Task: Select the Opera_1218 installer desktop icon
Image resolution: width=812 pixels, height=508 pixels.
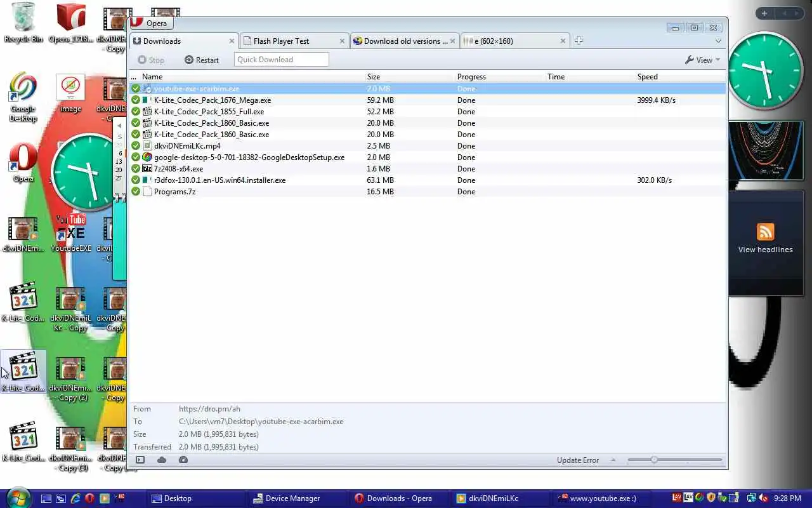Action: [x=70, y=22]
